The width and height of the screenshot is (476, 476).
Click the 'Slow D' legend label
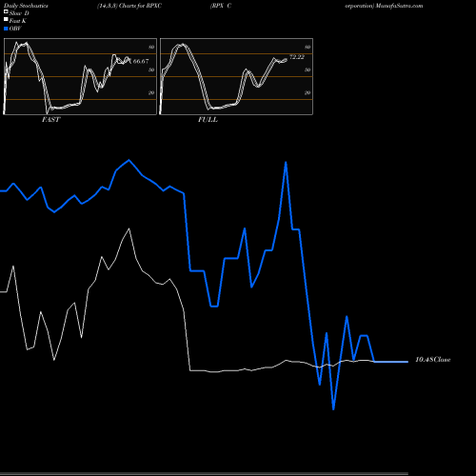[19, 13]
